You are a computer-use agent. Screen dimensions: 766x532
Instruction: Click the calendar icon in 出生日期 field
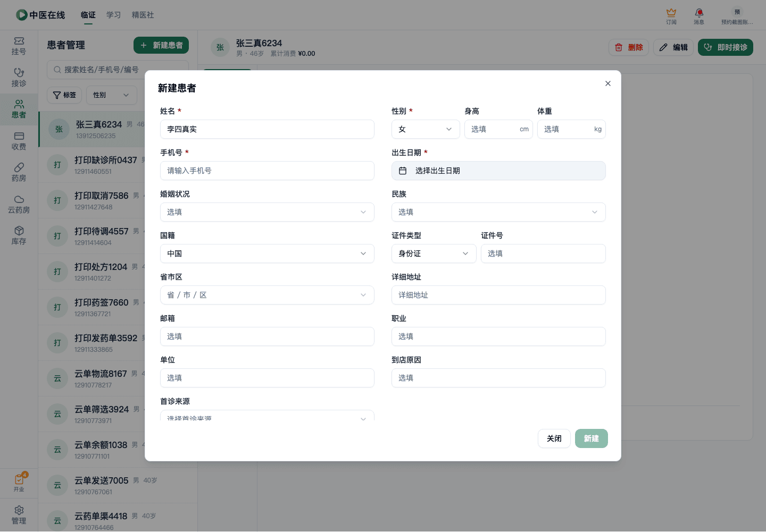pos(403,171)
